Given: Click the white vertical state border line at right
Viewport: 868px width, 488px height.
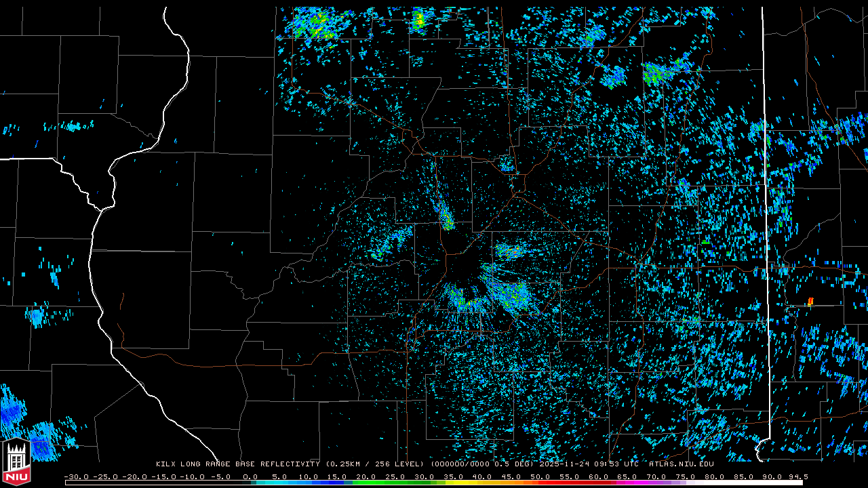Looking at the screenshot, I should (x=767, y=224).
